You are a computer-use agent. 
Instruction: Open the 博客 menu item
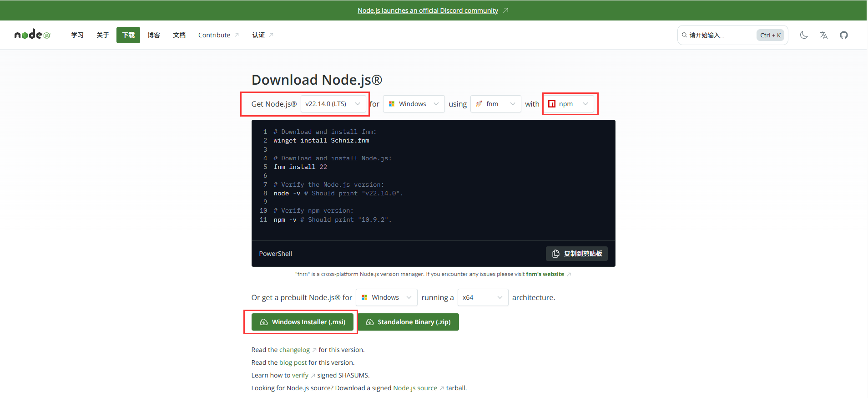tap(154, 35)
